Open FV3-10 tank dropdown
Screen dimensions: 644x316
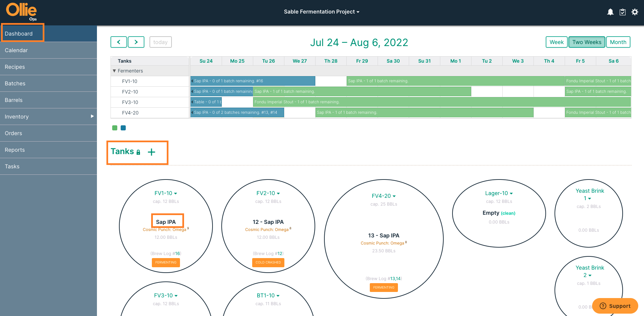(166, 295)
